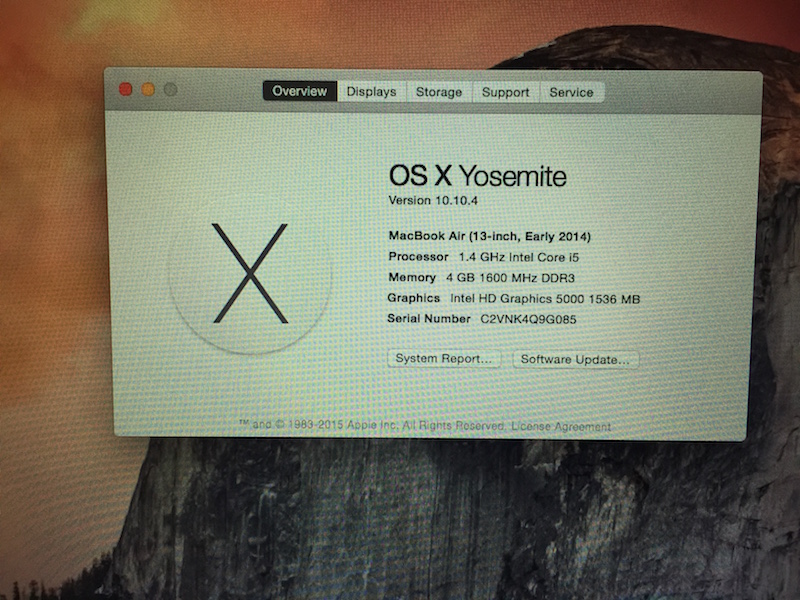Viewport: 800px width, 600px height.
Task: Click the Processor label
Action: click(x=418, y=257)
